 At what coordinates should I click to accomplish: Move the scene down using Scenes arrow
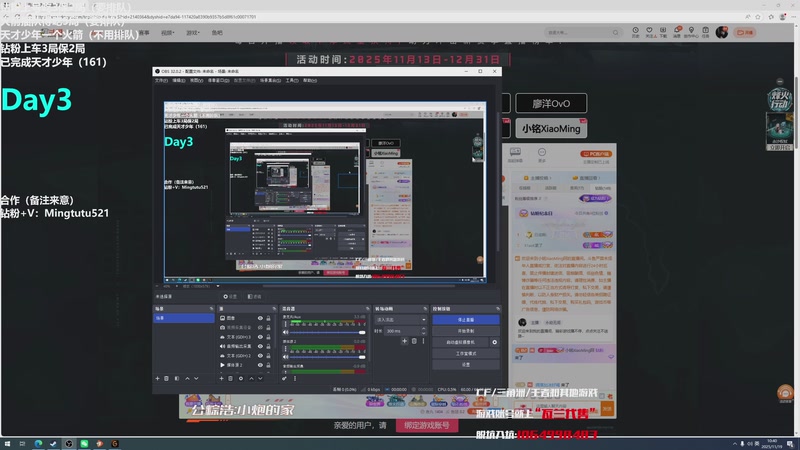pos(196,379)
